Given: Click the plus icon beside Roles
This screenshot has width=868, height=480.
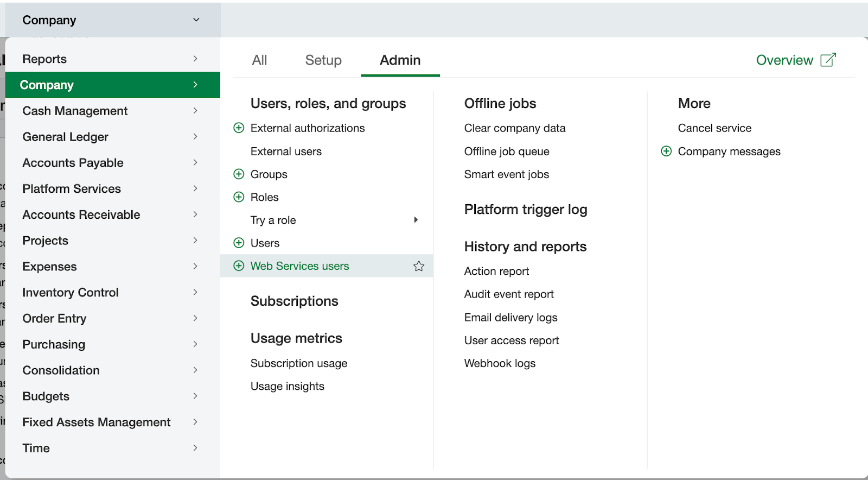Looking at the screenshot, I should 239,197.
